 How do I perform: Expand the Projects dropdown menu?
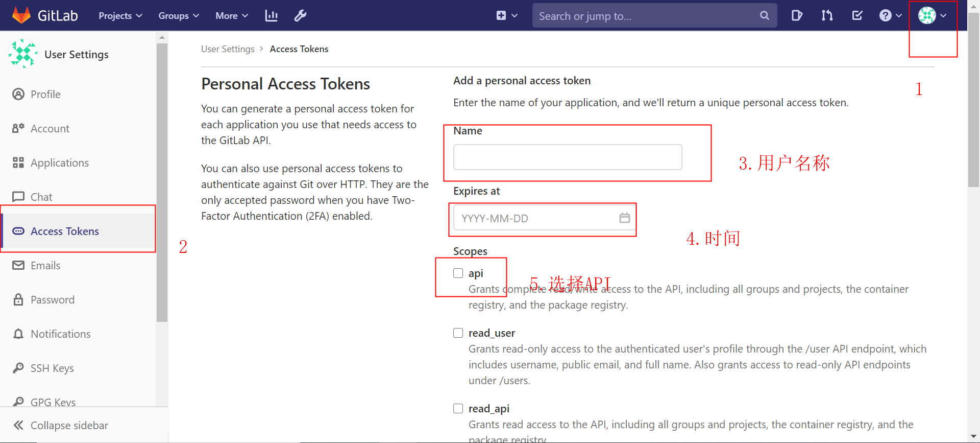click(x=120, y=16)
